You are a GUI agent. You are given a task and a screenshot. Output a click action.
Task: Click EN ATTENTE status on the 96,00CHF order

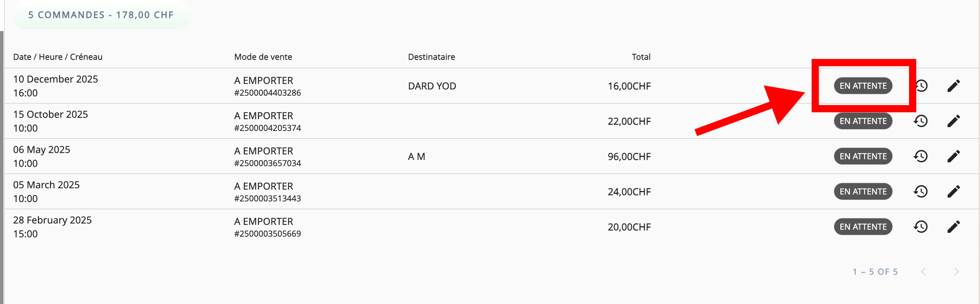(x=863, y=156)
